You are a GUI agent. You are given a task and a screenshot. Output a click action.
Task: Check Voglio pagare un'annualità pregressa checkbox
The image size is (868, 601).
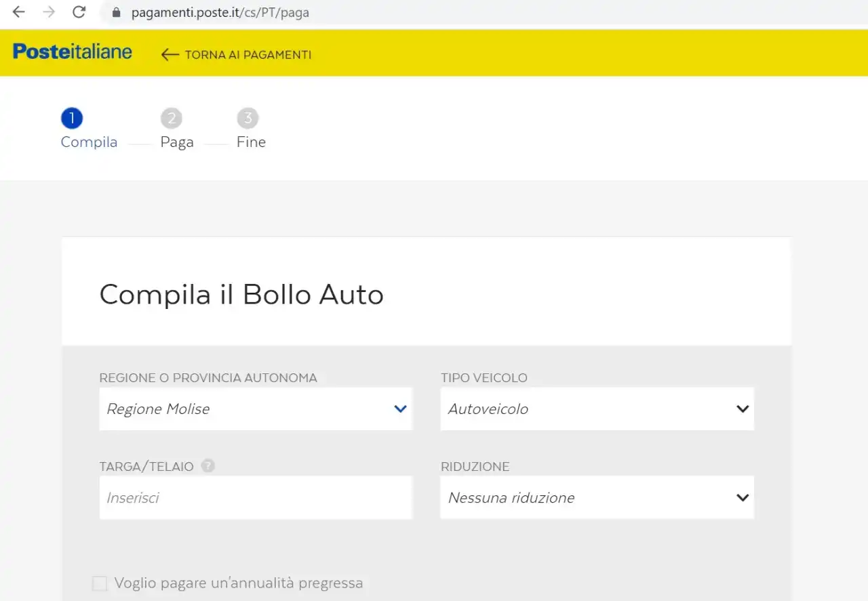pos(100,583)
